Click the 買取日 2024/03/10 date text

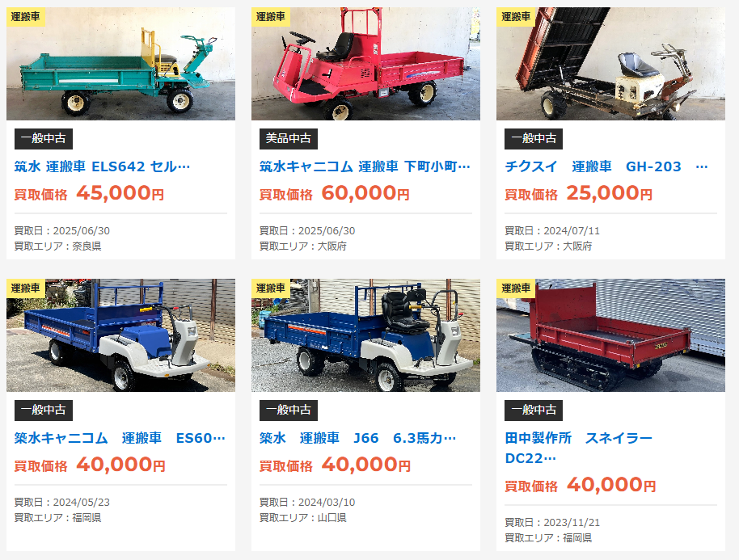pos(307,503)
